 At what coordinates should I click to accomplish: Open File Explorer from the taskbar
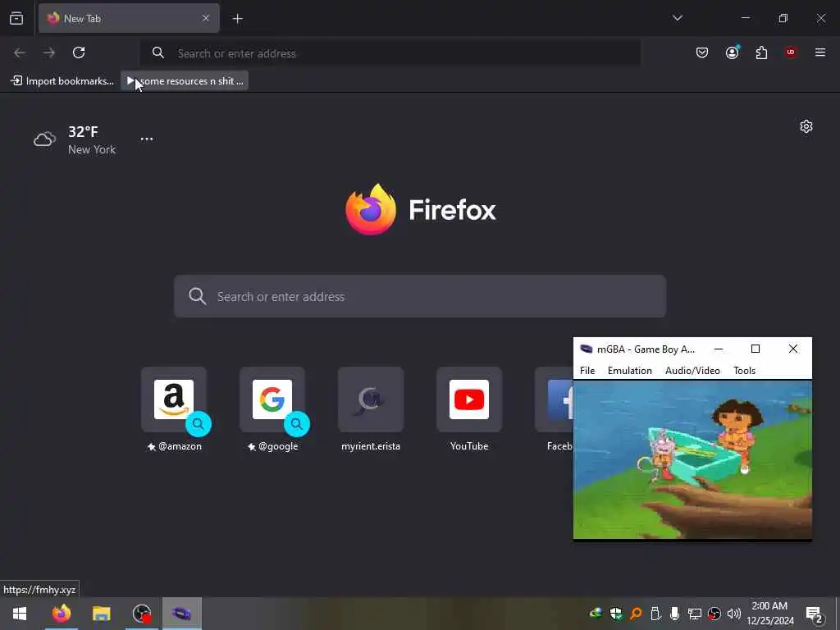(x=101, y=614)
